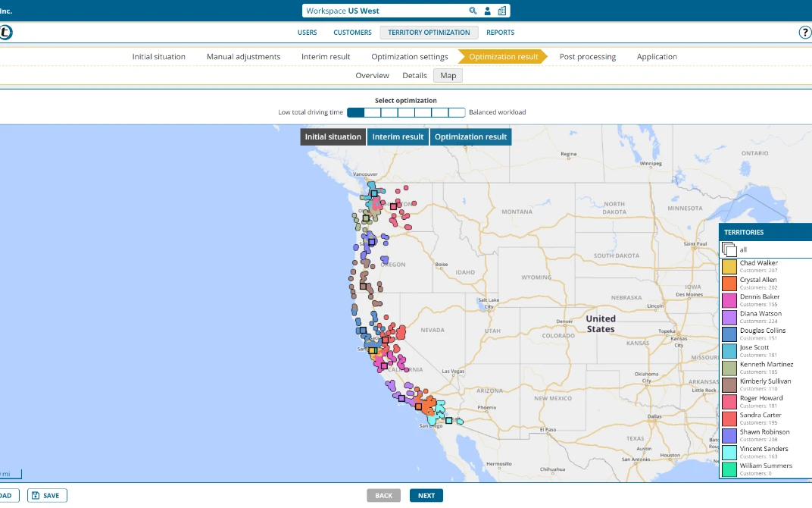This screenshot has width=812, height=508.
Task: Click the San Diego territory center marker
Action: 448,420
